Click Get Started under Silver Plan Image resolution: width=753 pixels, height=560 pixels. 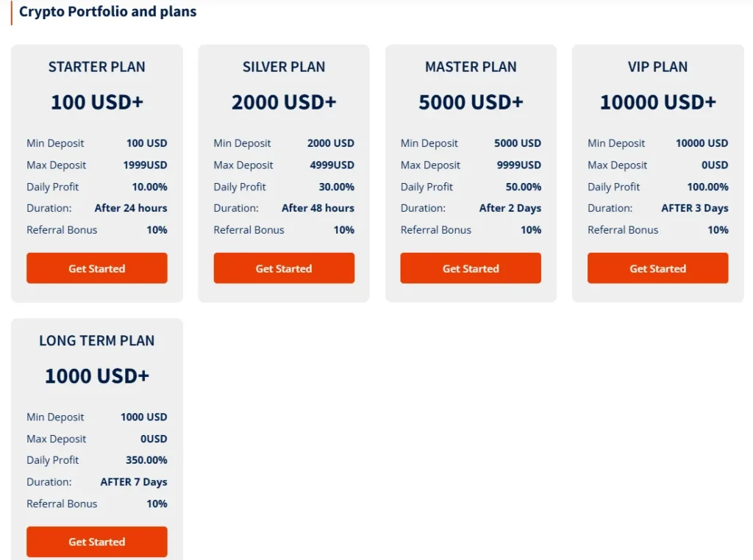[x=284, y=268]
